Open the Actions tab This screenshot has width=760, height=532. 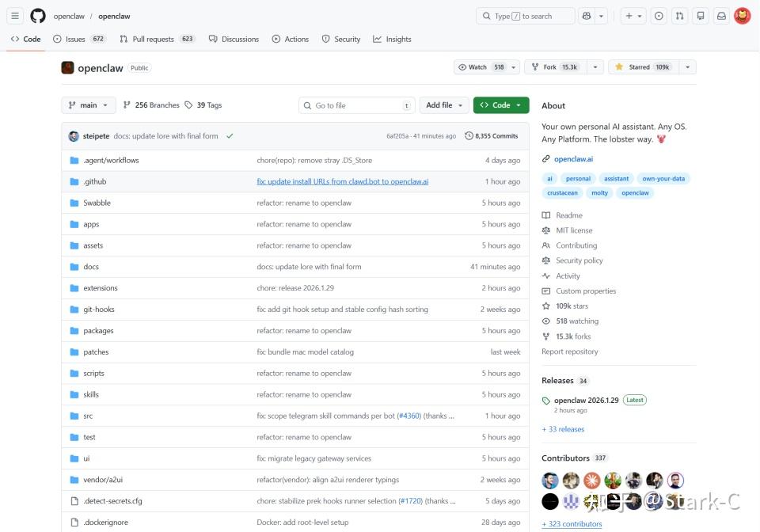[291, 40]
